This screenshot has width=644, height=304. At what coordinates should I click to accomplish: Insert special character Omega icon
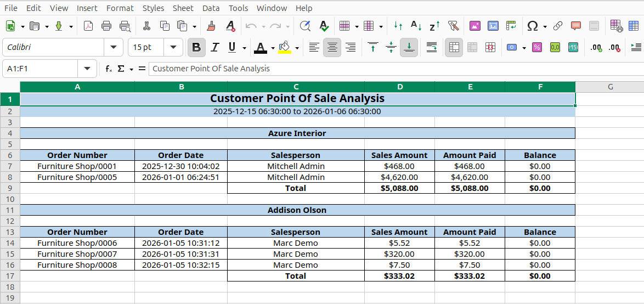tap(533, 26)
